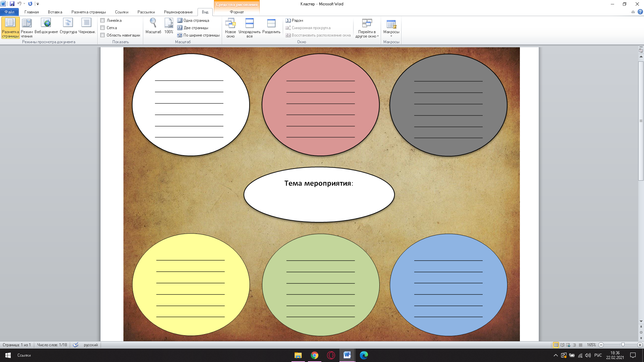
Task: Open Google Chrome from the taskbar
Action: [314, 355]
